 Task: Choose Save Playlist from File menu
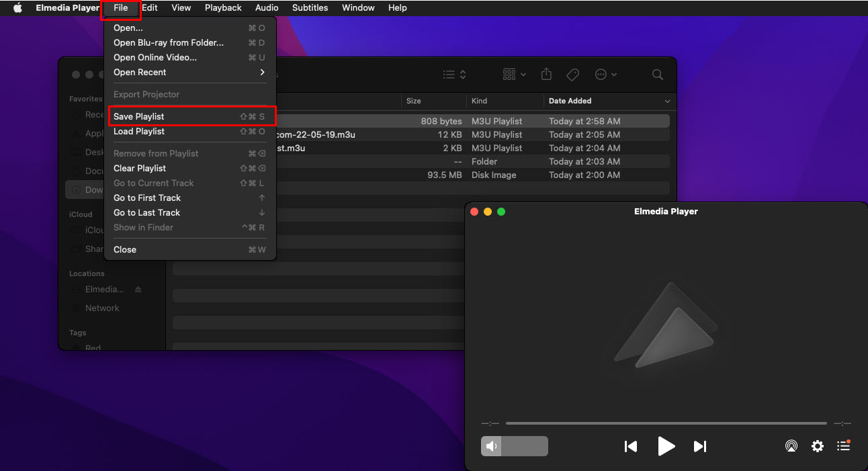click(x=190, y=116)
